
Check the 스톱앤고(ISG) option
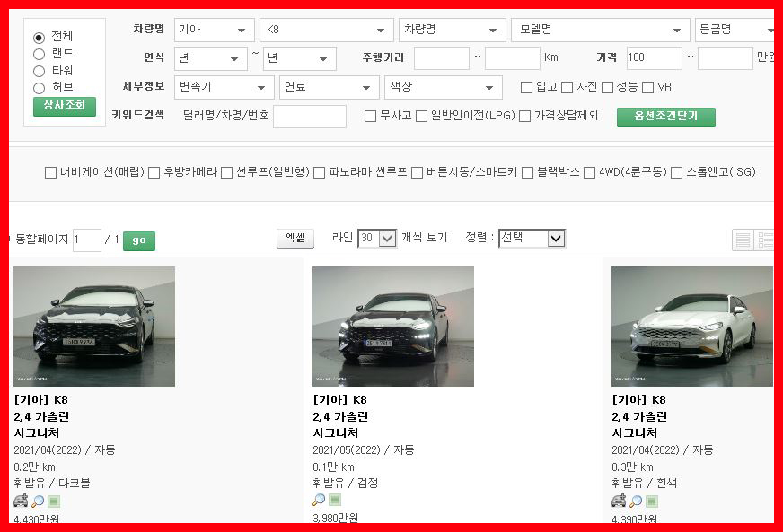click(x=677, y=172)
